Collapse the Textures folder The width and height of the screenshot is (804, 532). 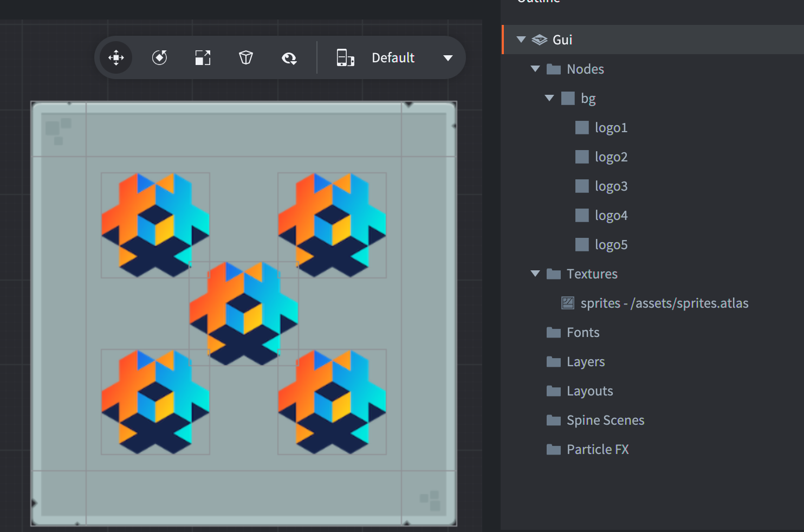[535, 274]
